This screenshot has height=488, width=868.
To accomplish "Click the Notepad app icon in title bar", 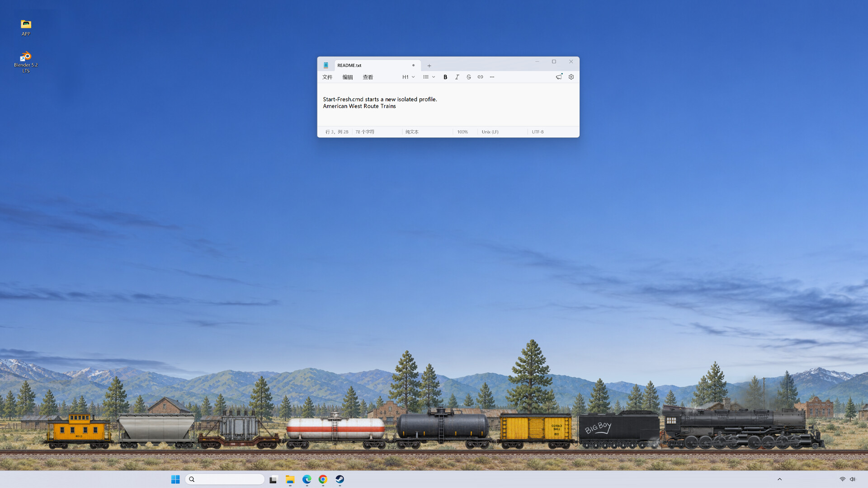I will click(x=326, y=65).
